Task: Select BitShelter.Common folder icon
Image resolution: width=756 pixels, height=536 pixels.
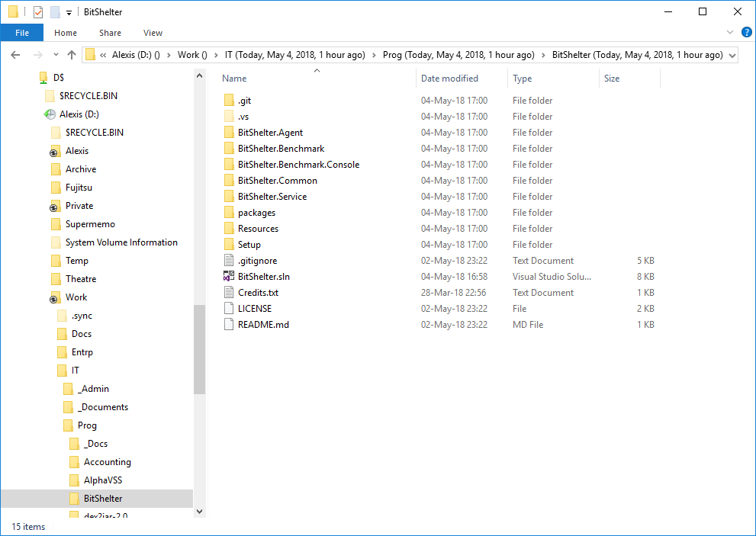Action: [x=229, y=180]
